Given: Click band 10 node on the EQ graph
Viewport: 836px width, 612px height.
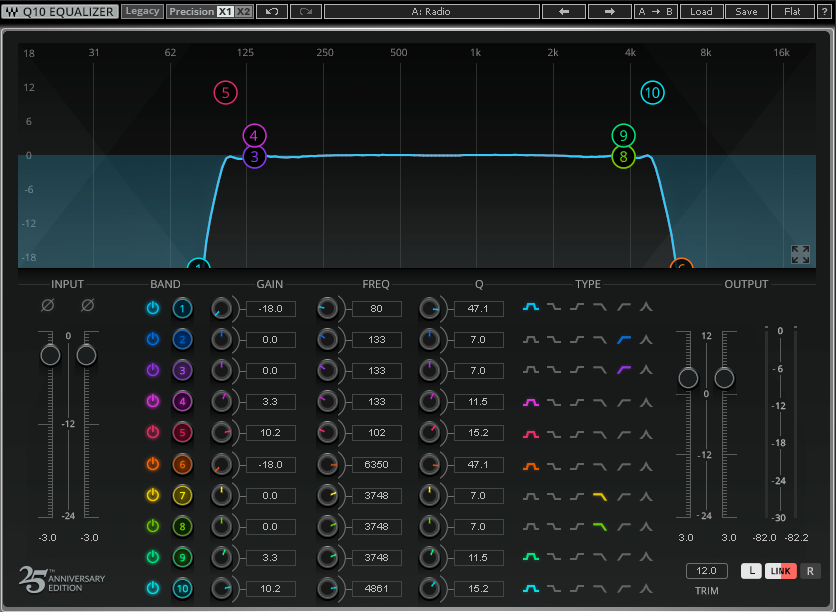Looking at the screenshot, I should click(x=652, y=93).
